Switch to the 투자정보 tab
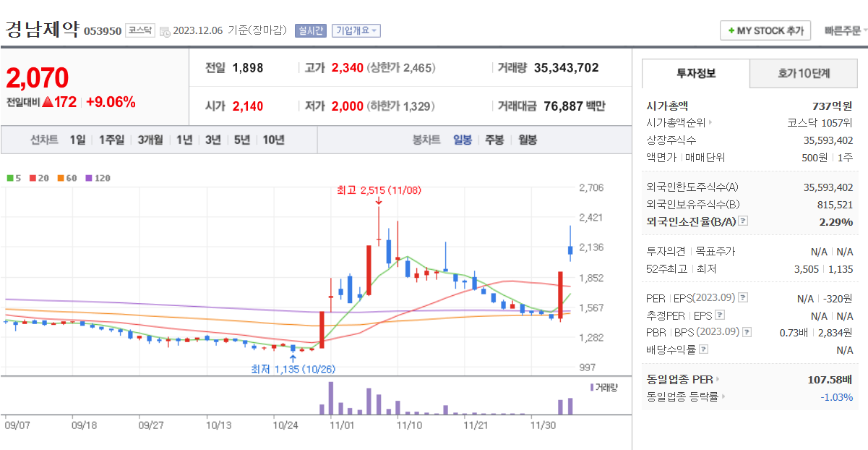Image resolution: width=868 pixels, height=450 pixels. [696, 73]
